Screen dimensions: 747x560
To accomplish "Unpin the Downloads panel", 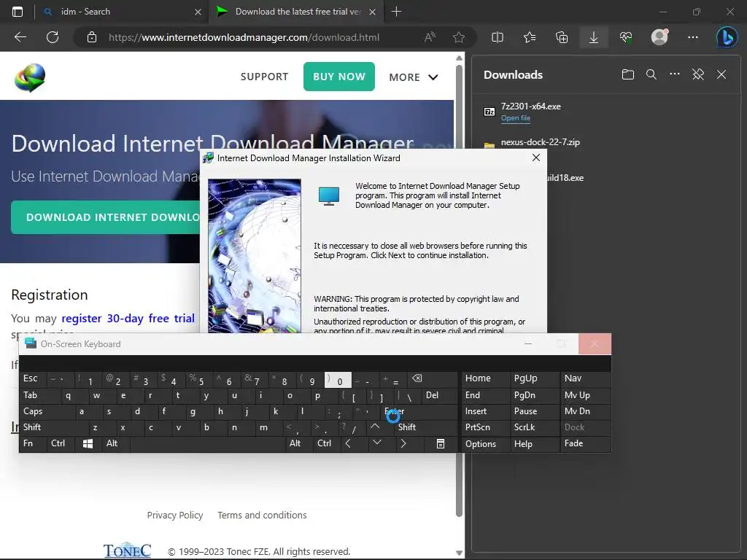I will point(698,74).
